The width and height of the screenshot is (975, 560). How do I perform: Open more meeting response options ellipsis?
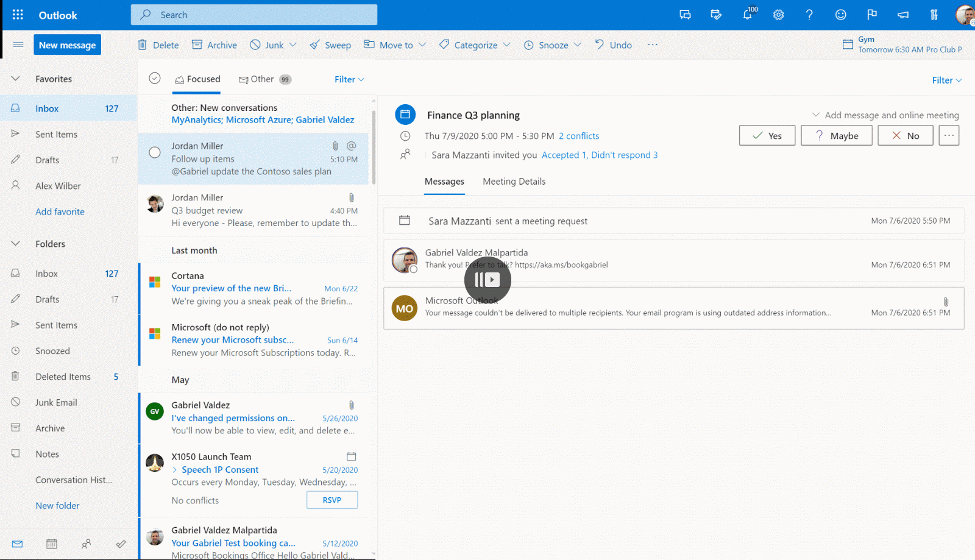click(x=949, y=135)
